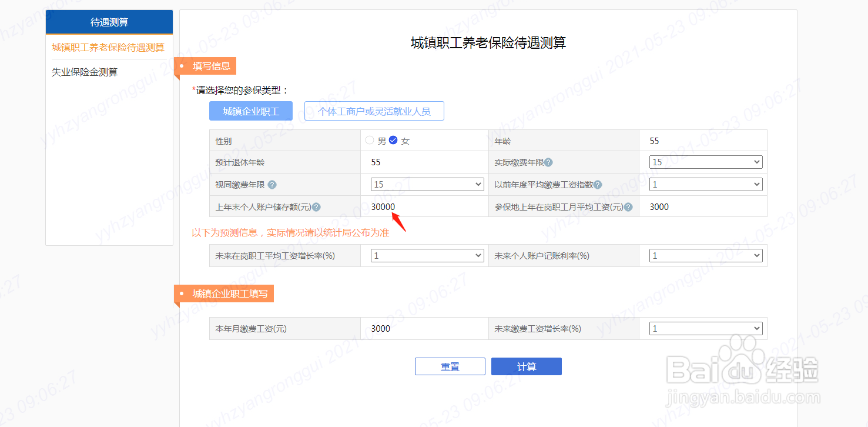Expand the 未来在岗职工平均工资增长率(%) dropdown

point(427,256)
